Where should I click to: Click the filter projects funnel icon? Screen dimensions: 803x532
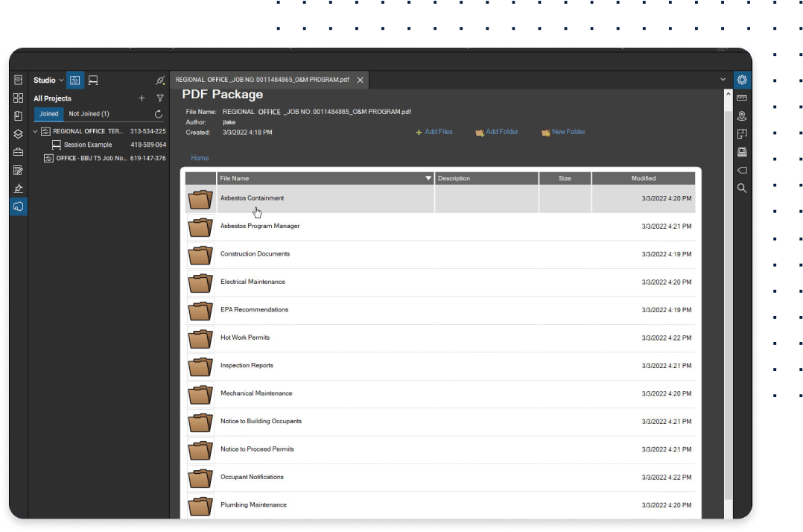[x=160, y=98]
